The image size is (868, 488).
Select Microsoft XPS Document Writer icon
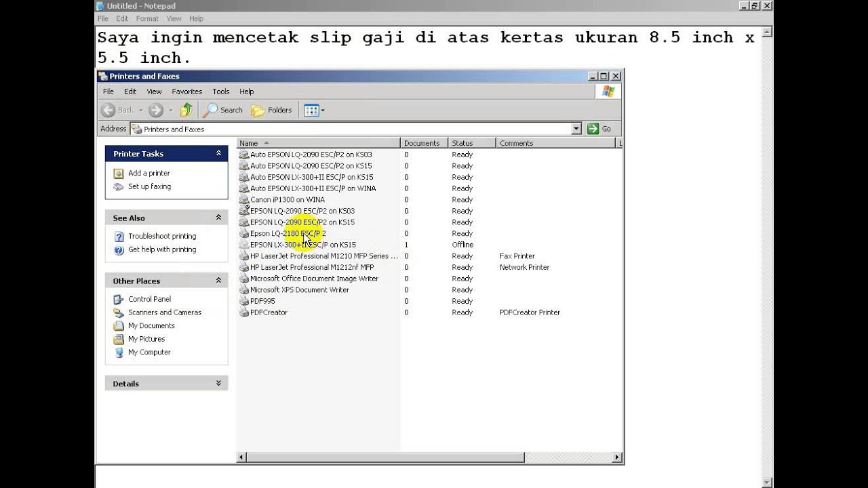(244, 290)
